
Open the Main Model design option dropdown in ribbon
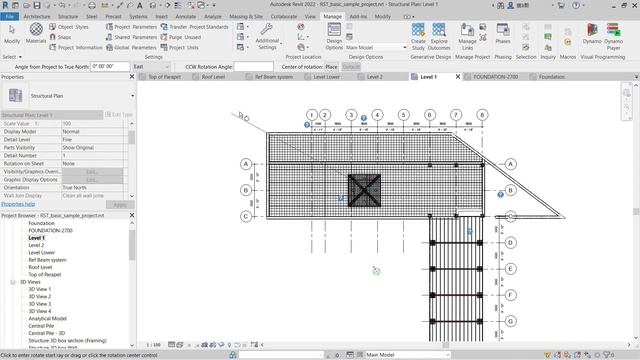[376, 47]
